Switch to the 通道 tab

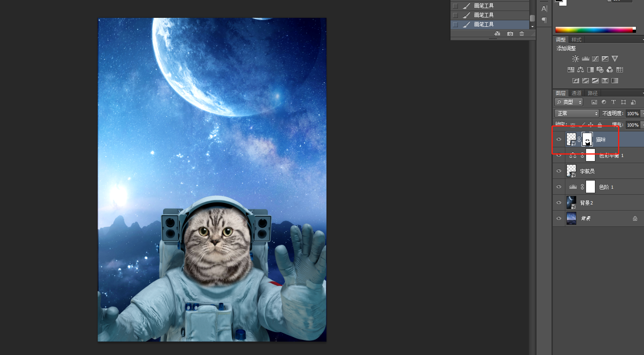577,93
